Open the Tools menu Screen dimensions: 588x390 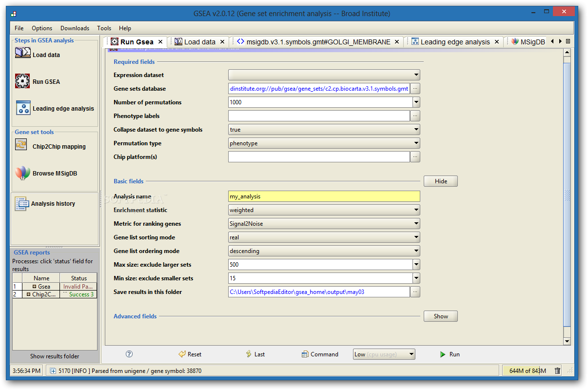coord(104,28)
